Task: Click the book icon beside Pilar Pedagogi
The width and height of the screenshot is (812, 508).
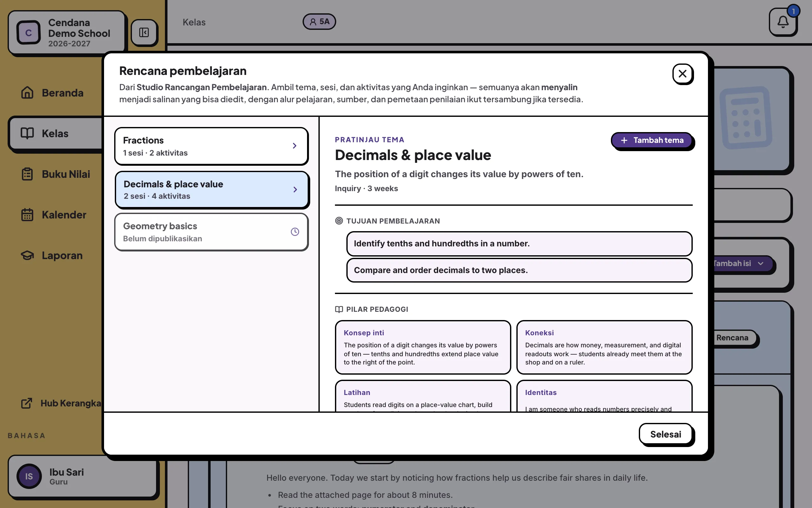Action: tap(339, 309)
